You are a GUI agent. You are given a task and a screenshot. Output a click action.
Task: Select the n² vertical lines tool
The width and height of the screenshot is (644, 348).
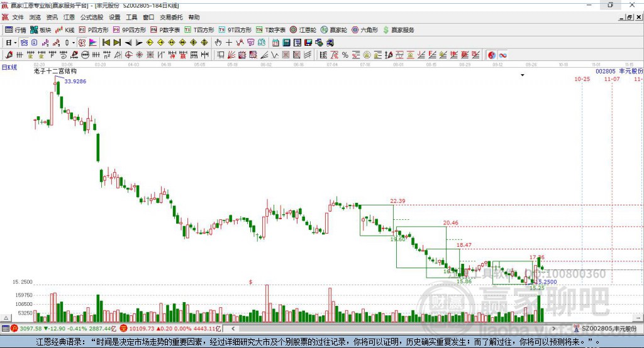point(107,55)
